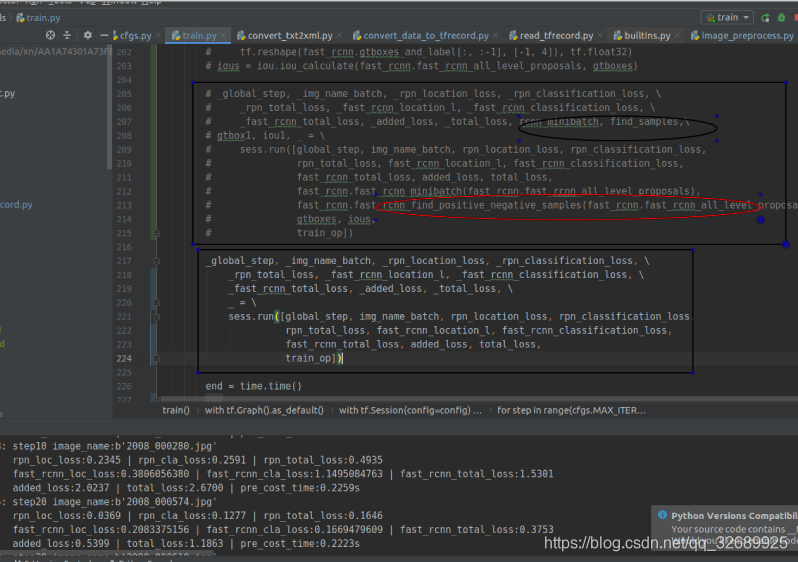Viewport: 798px width, 562px height.
Task: Open the image_preprocess.py tab
Action: click(x=742, y=36)
